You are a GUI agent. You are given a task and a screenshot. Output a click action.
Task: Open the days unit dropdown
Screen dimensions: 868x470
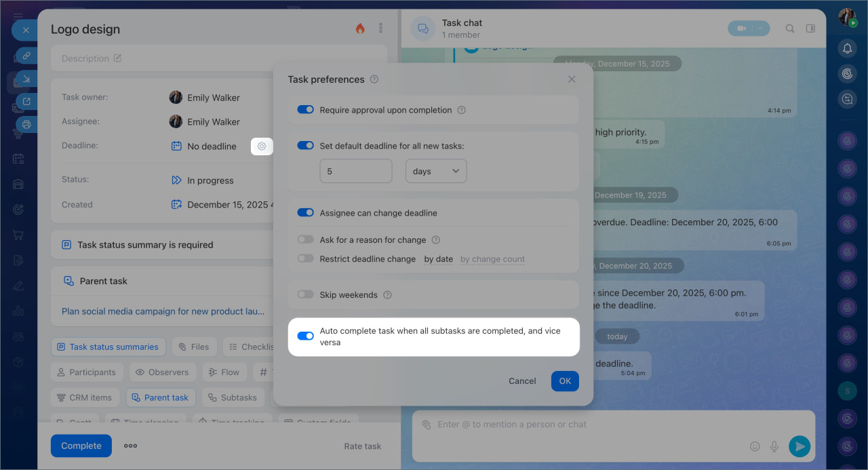click(435, 171)
